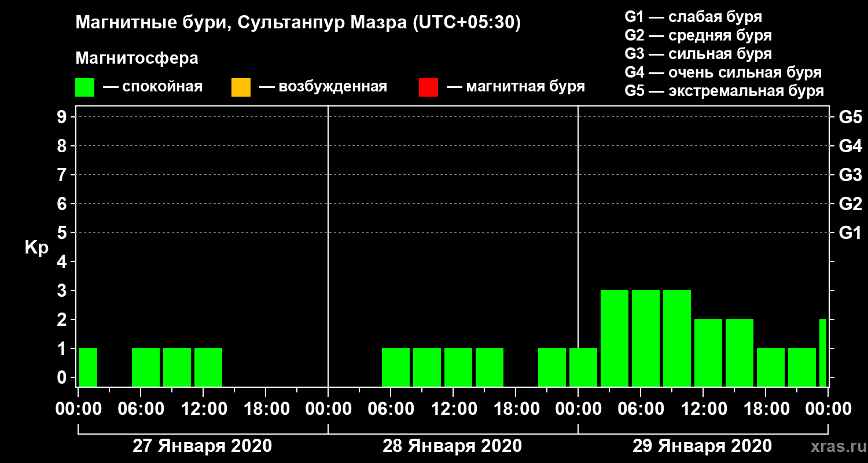
Task: Click the orange возбужденная legend swatch
Action: (x=241, y=87)
